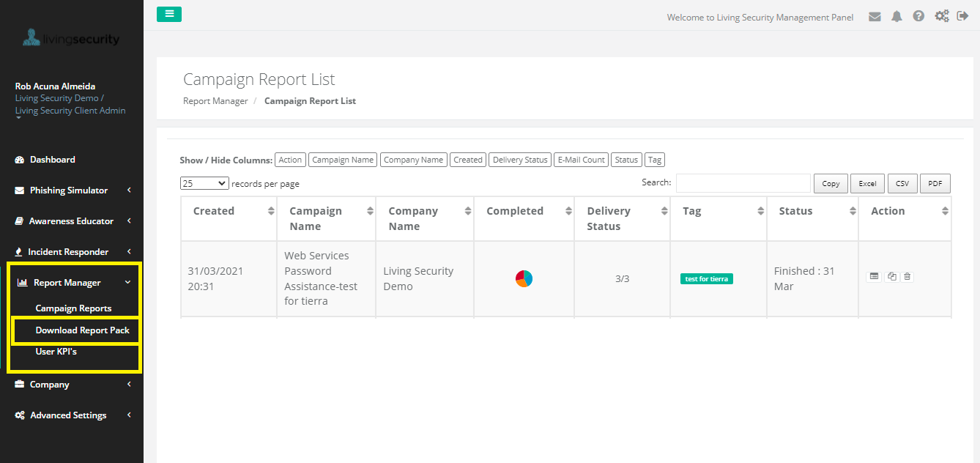Click the '3/3' delivery status cell

[623, 278]
